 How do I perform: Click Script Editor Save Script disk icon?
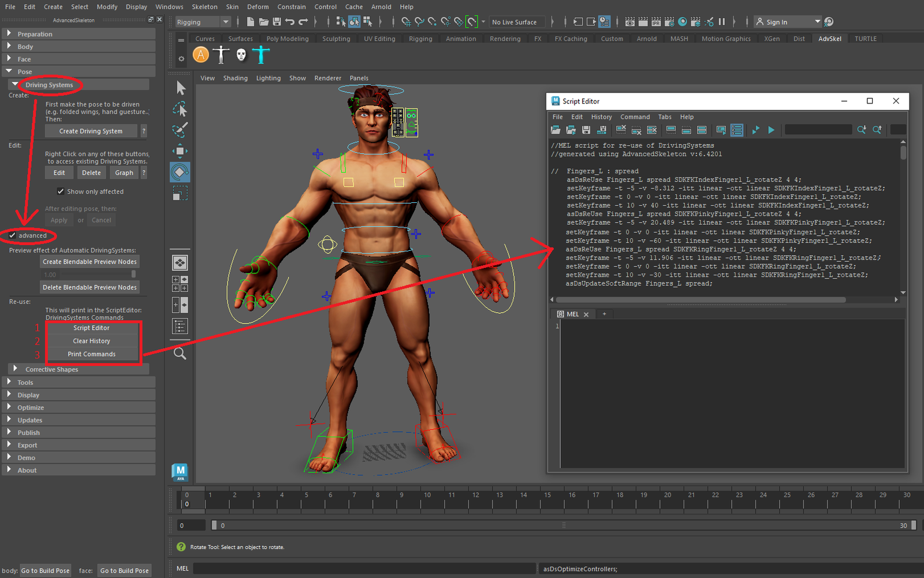586,130
